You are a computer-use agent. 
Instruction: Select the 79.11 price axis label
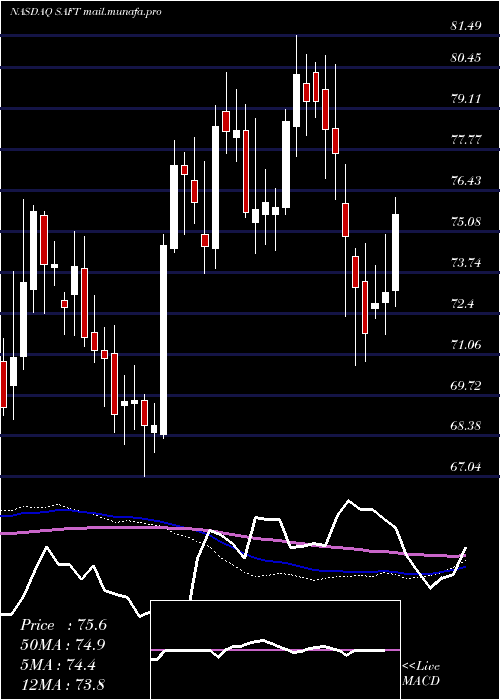point(466,99)
